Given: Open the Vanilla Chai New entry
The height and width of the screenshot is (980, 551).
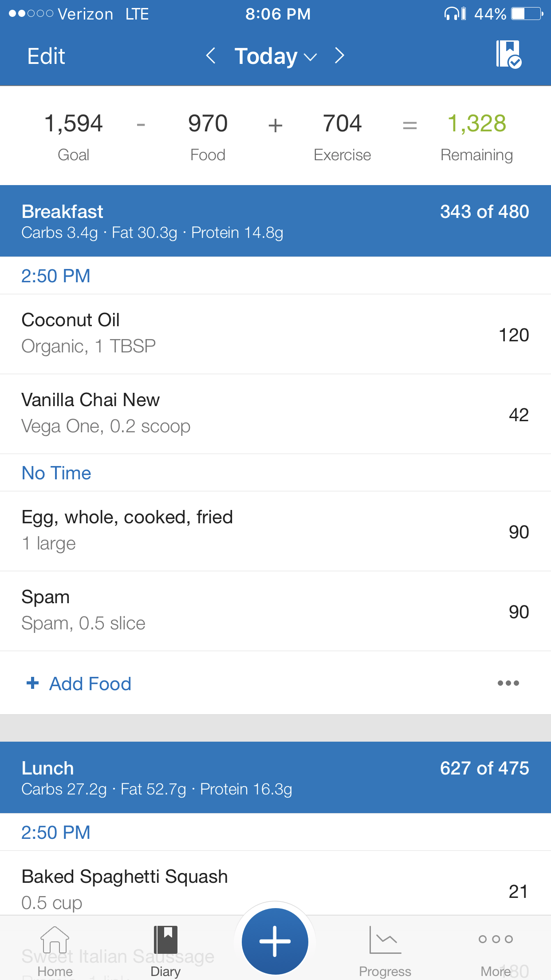Looking at the screenshot, I should coord(275,414).
